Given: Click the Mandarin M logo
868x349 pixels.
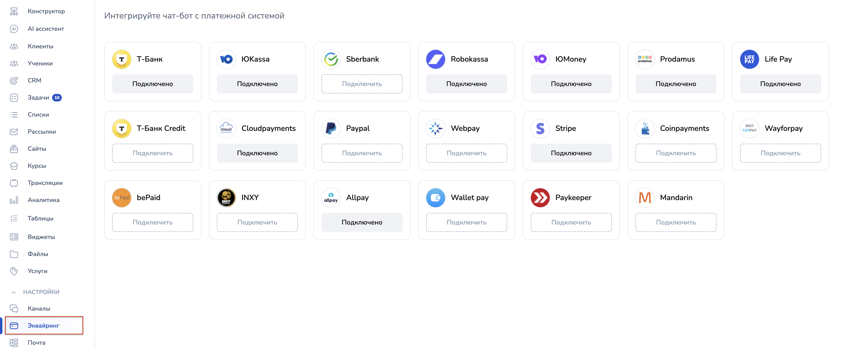Looking at the screenshot, I should pos(645,198).
